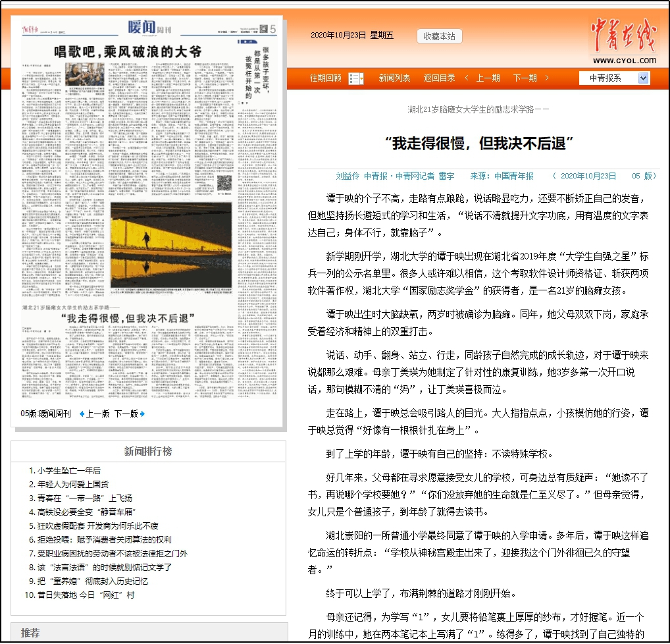Open the 往期回顾 past issues link
Viewport: 670px width, 644px height.
click(x=326, y=78)
